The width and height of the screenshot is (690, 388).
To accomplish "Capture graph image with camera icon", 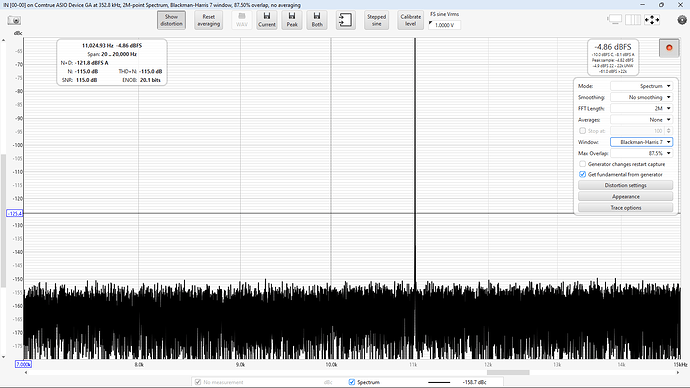I will coord(14,21).
